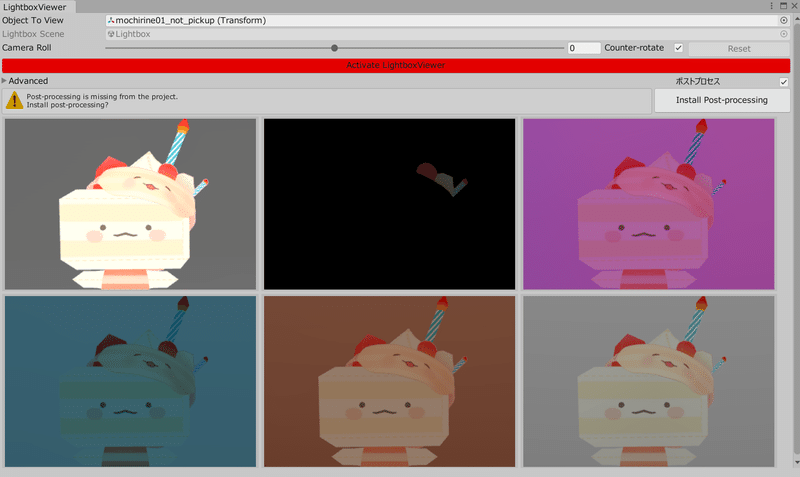Viewport: 800px width, 477px height.
Task: Click the Camera Roll label
Action: pos(27,47)
